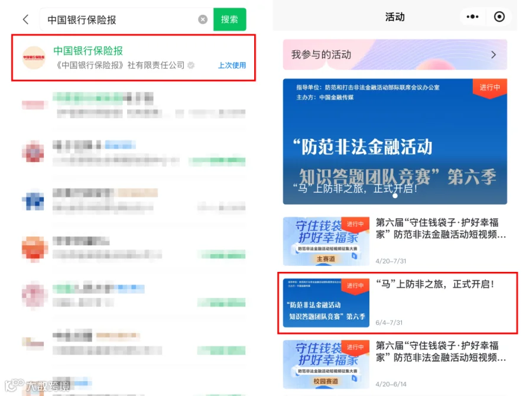The width and height of the screenshot is (532, 396).
Task: Open the 校园赛道 短视频 activity thumbnail
Action: click(326, 364)
